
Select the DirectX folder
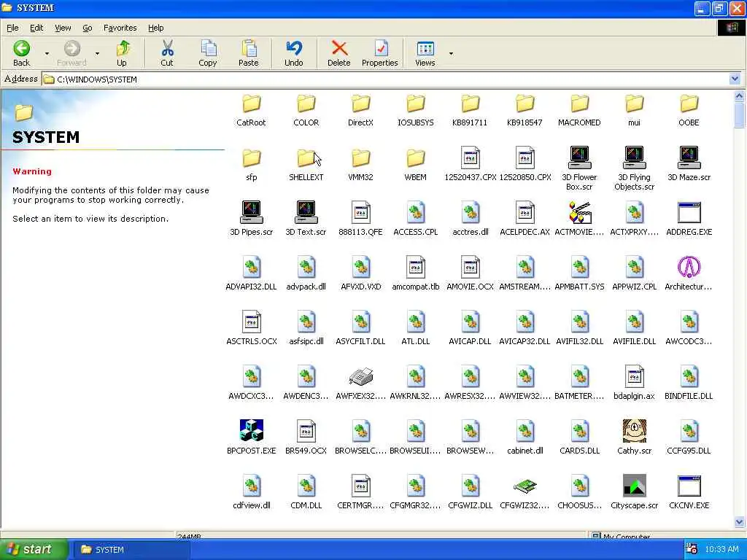(360, 111)
